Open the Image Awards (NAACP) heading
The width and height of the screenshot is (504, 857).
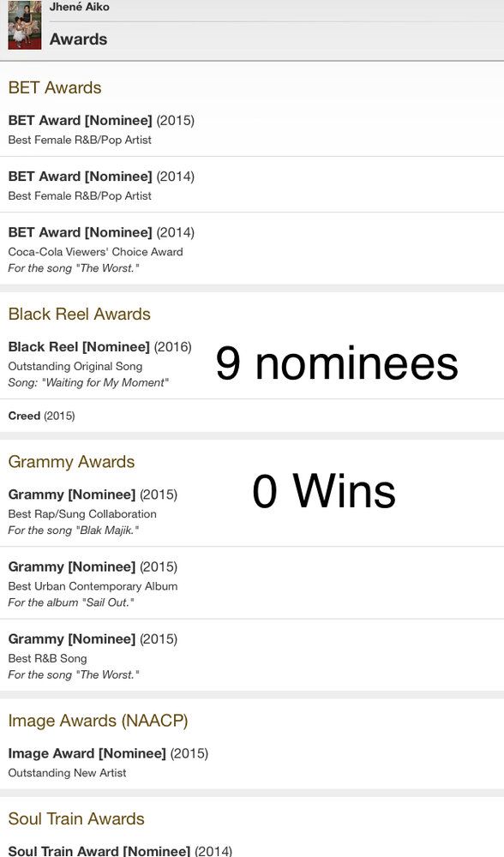coord(98,721)
